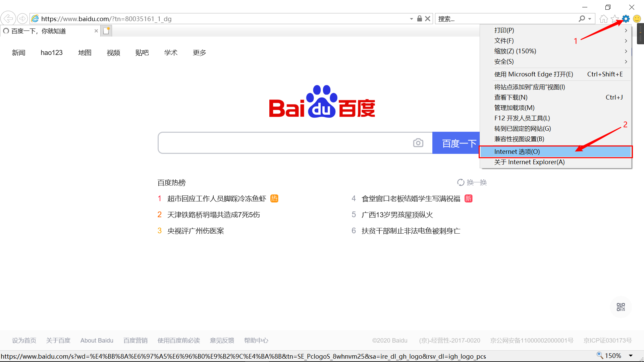The height and width of the screenshot is (362, 644).
Task: Open the 学术 link
Action: tap(171, 53)
